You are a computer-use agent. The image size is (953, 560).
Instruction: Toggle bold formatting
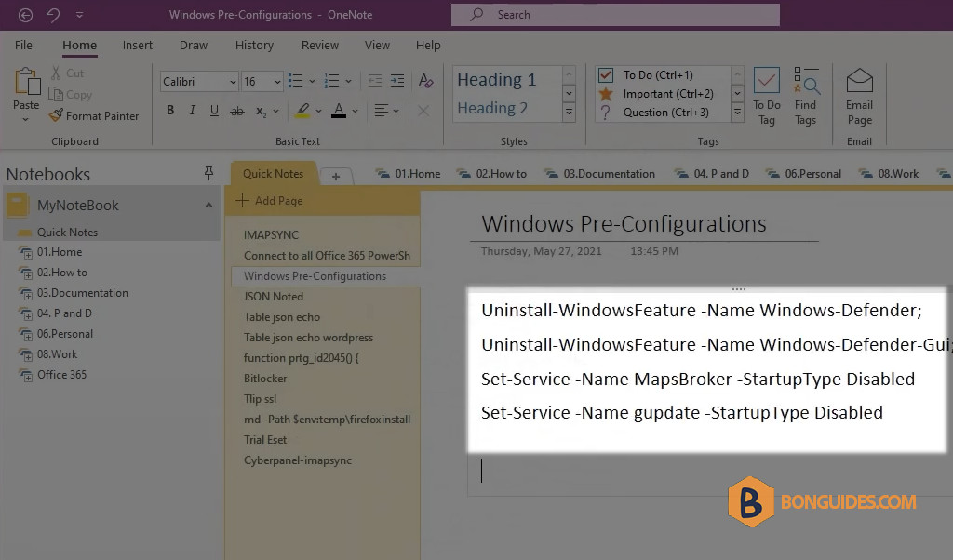coord(170,111)
